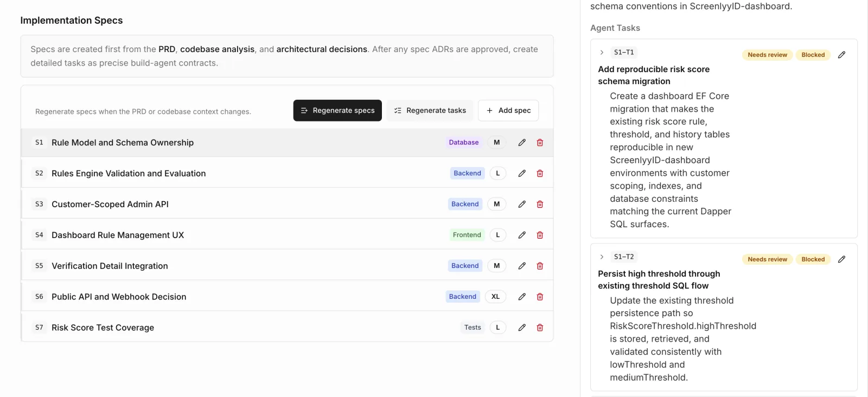Add a new spec
Viewport: 868px width, 397px height.
tap(508, 111)
